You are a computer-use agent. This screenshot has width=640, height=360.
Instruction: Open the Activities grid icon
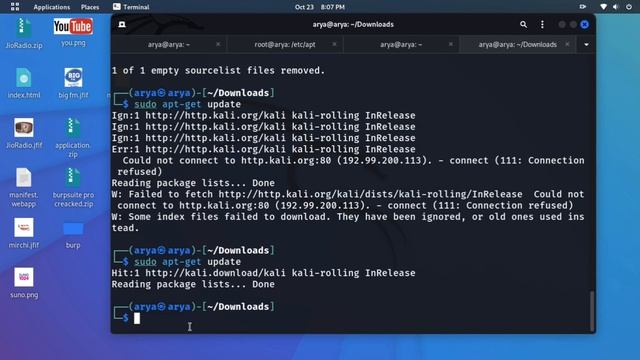(15, 7)
